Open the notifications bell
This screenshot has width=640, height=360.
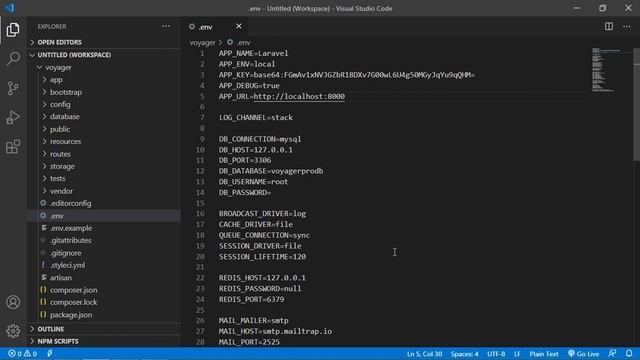tap(629, 354)
